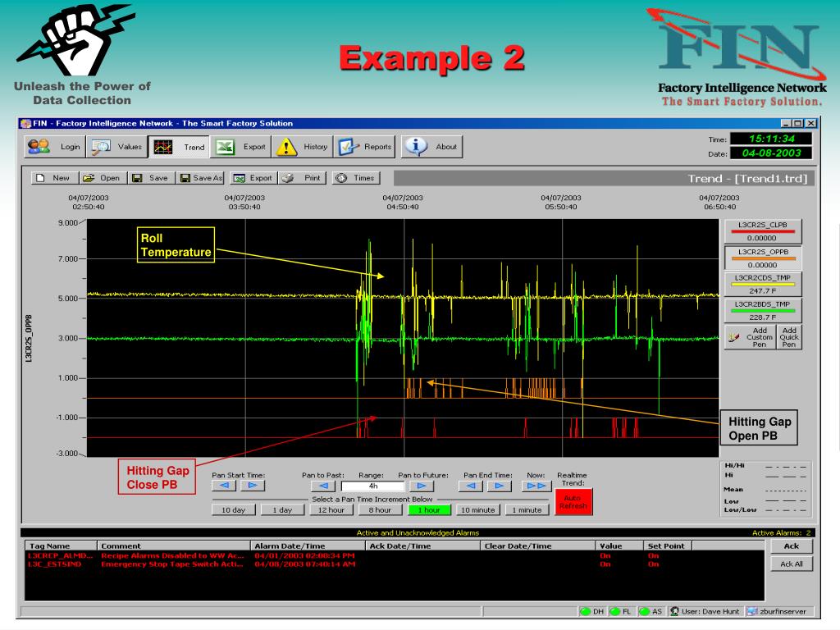Image resolution: width=840 pixels, height=630 pixels.
Task: Click the Low/Low legend entry
Action: point(765,510)
